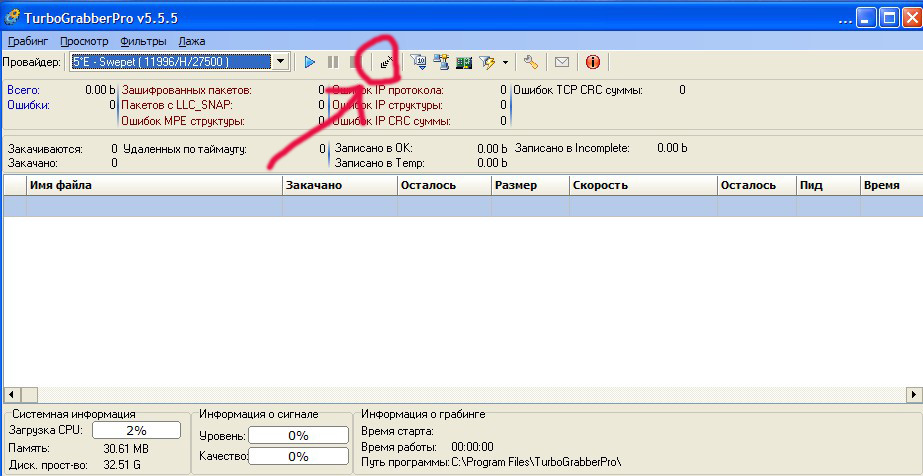
Task: Start grabbing with the blue play button
Action: coord(310,62)
